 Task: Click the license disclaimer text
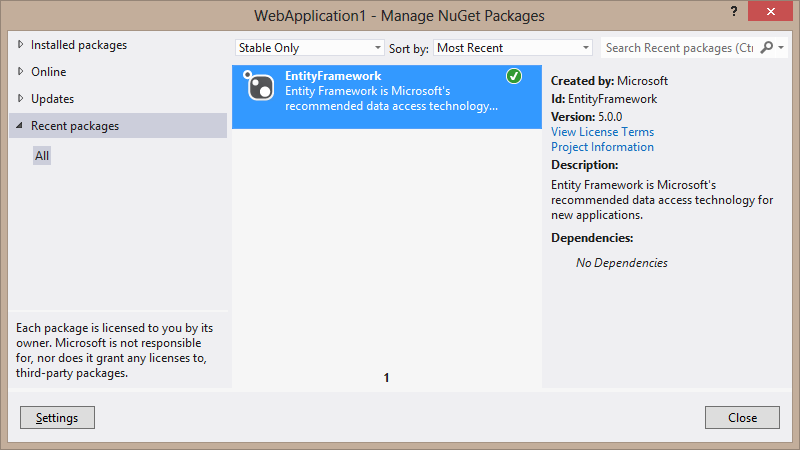click(x=114, y=351)
